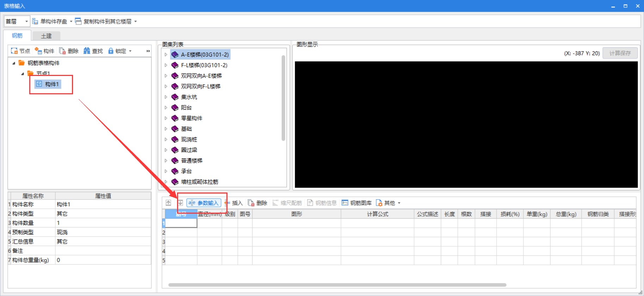Select 普通楼梯 in atlas list
644x296 pixels.
pyautogui.click(x=187, y=160)
